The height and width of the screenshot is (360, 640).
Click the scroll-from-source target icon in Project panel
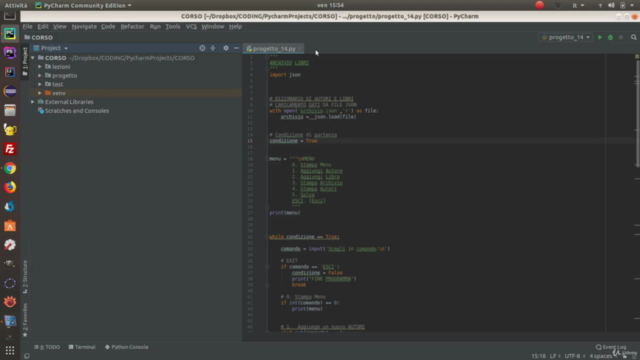click(202, 48)
